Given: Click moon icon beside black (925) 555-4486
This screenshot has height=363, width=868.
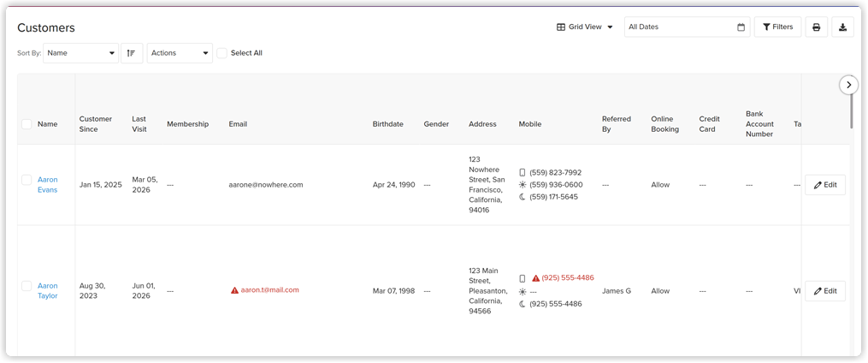Looking at the screenshot, I should pyautogui.click(x=523, y=304).
